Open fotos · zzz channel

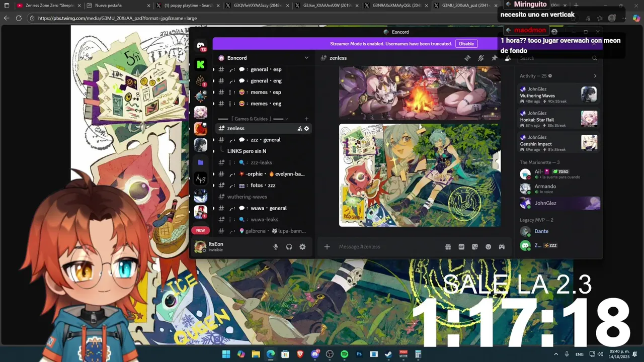tap(264, 185)
